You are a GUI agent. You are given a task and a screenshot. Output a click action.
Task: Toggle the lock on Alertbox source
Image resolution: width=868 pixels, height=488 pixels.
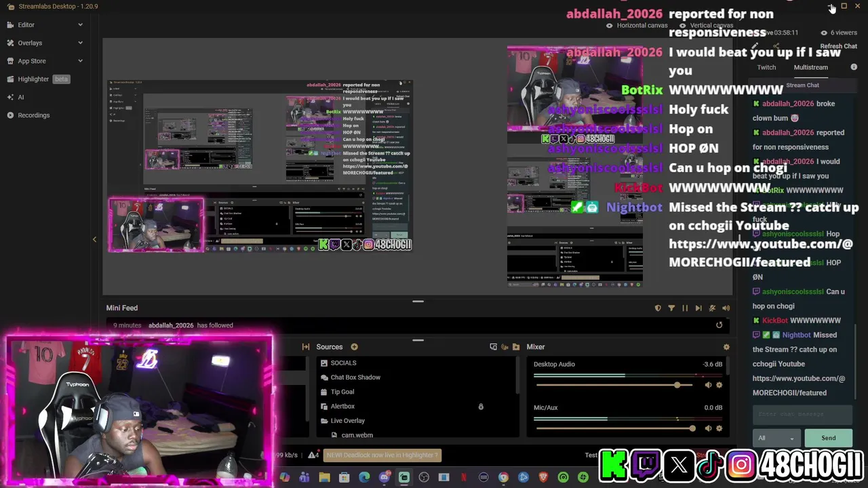pyautogui.click(x=481, y=407)
